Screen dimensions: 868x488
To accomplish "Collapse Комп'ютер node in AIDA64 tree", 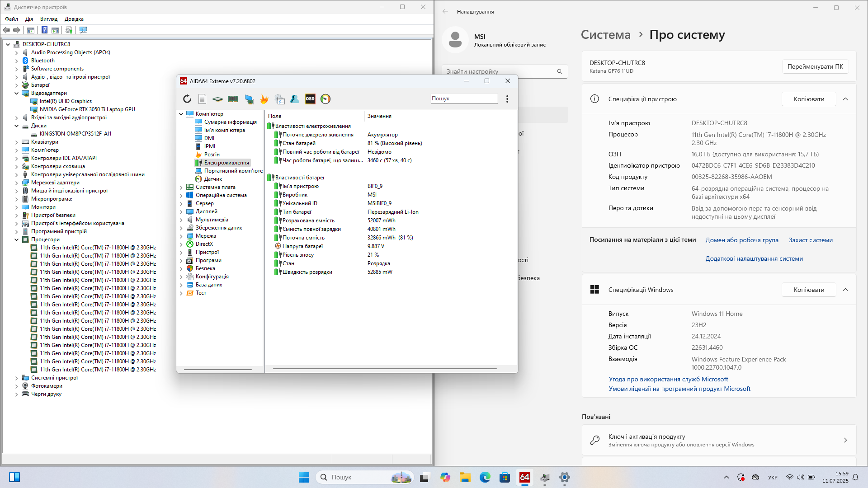I will coord(181,114).
